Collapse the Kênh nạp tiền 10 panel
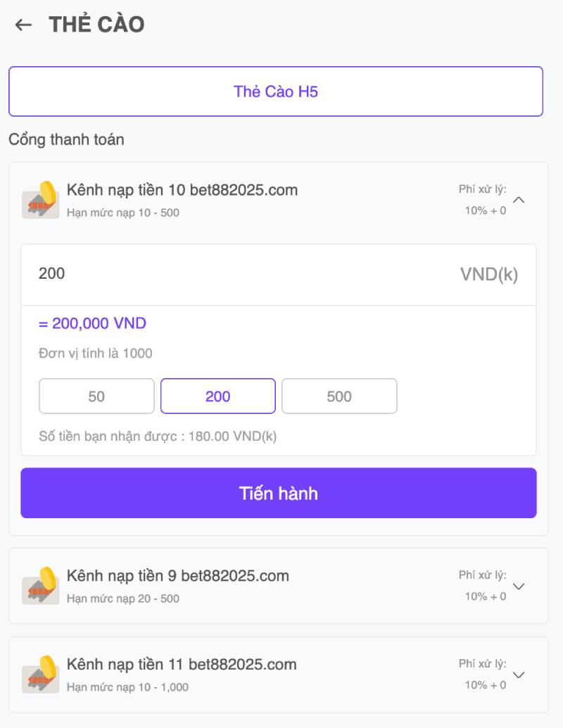Screen dimensions: 563x728 click(x=519, y=199)
